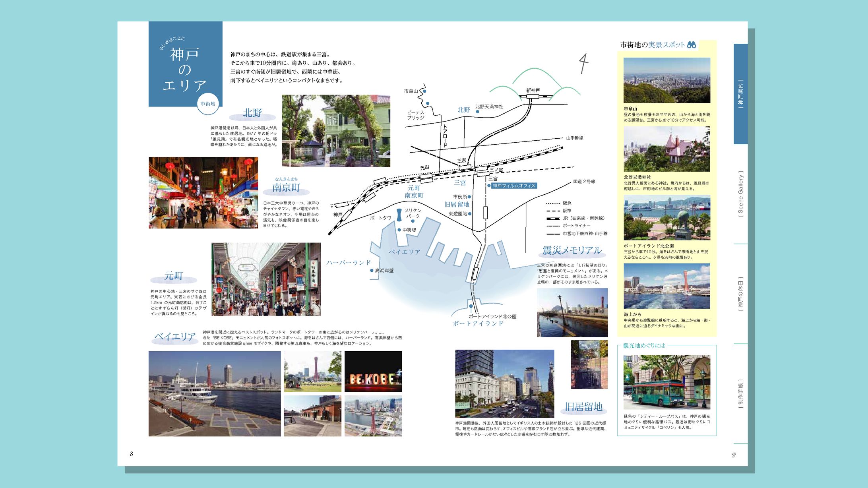Open the Nankinmachi Chinatown night photo
The image size is (868, 488).
pos(203,193)
